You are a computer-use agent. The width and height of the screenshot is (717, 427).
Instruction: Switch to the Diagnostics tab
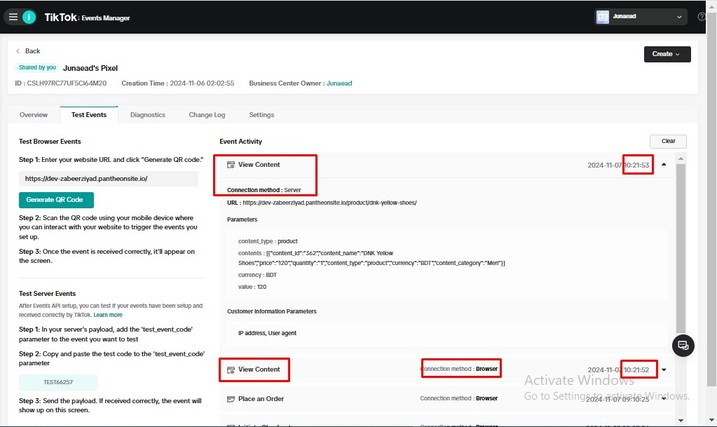click(x=147, y=115)
